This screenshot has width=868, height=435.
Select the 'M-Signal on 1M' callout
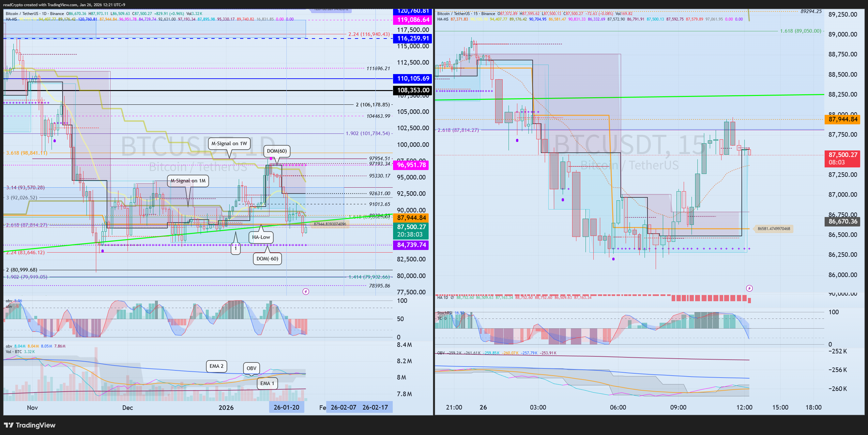[188, 181]
